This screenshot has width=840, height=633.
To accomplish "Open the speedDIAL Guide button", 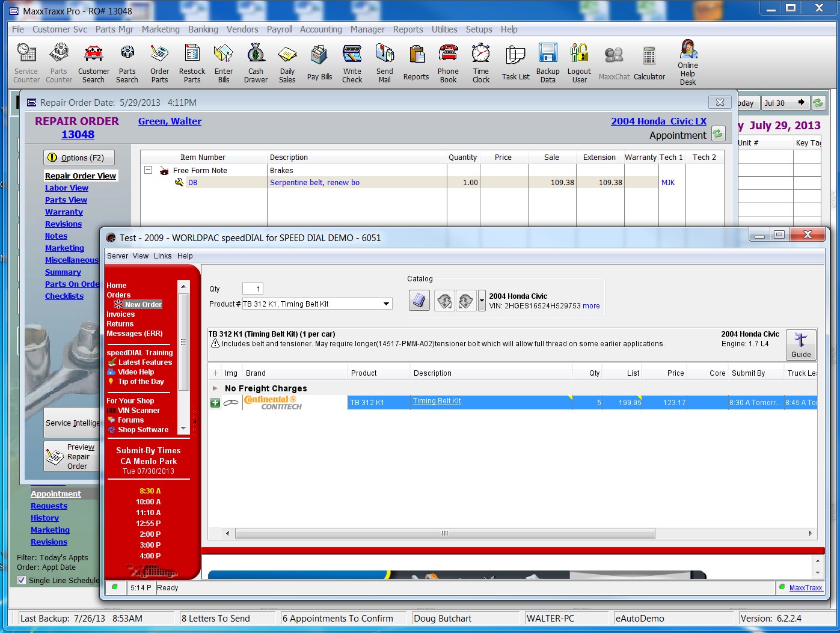I will [801, 345].
